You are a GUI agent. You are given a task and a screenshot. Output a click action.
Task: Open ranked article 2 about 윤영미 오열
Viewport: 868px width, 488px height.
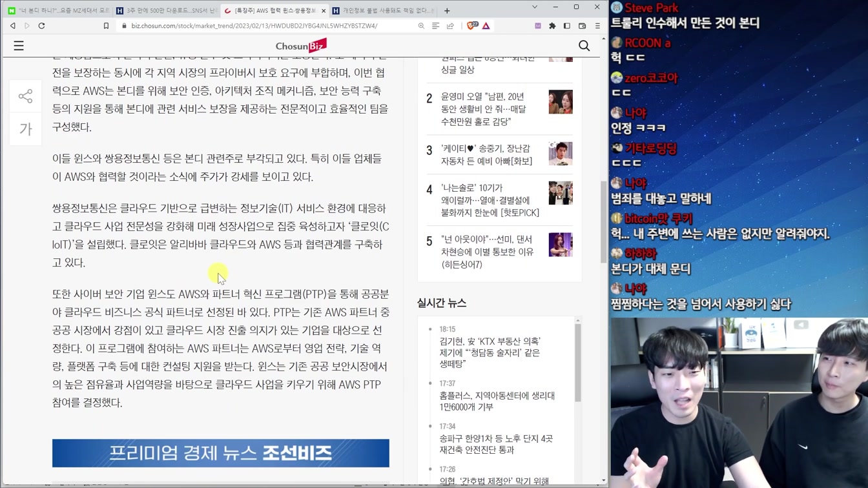click(x=483, y=109)
